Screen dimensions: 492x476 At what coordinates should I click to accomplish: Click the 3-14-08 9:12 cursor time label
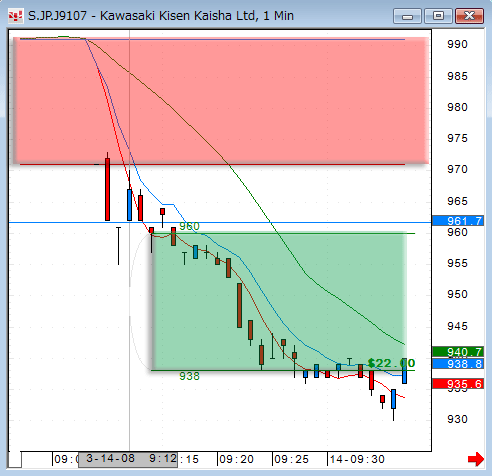[x=128, y=459]
